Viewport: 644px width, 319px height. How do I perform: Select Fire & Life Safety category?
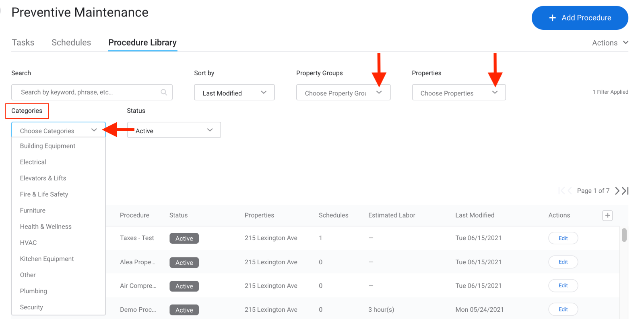[58, 194]
